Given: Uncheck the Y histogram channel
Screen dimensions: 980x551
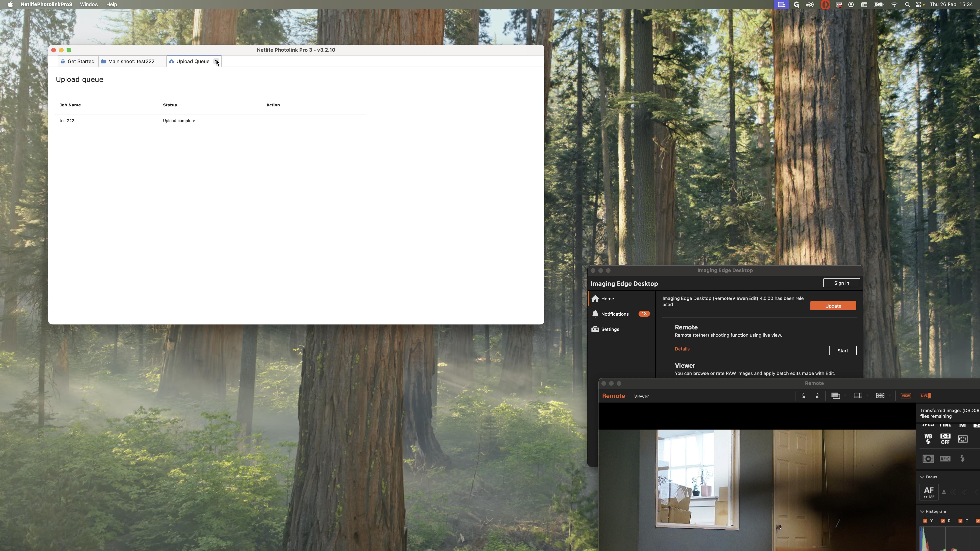Looking at the screenshot, I should [925, 521].
